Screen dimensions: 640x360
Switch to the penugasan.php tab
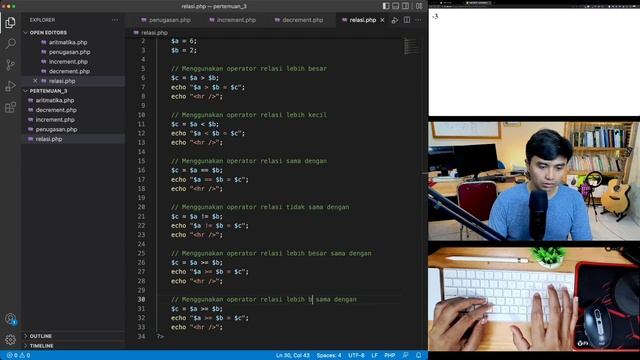coord(166,20)
